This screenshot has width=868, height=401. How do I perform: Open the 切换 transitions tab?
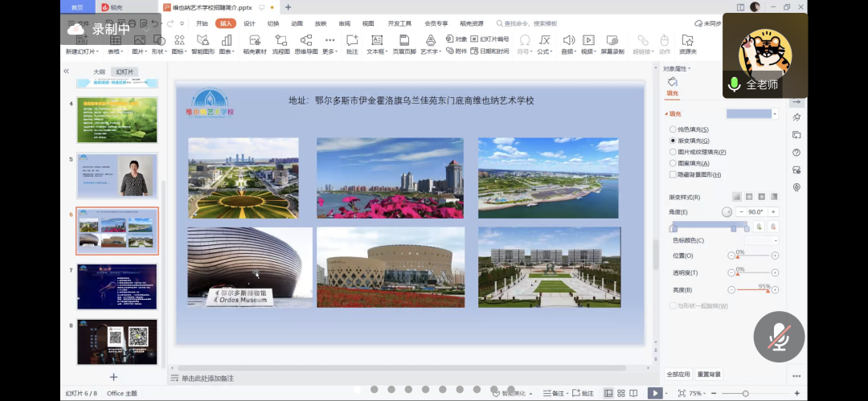pos(273,24)
